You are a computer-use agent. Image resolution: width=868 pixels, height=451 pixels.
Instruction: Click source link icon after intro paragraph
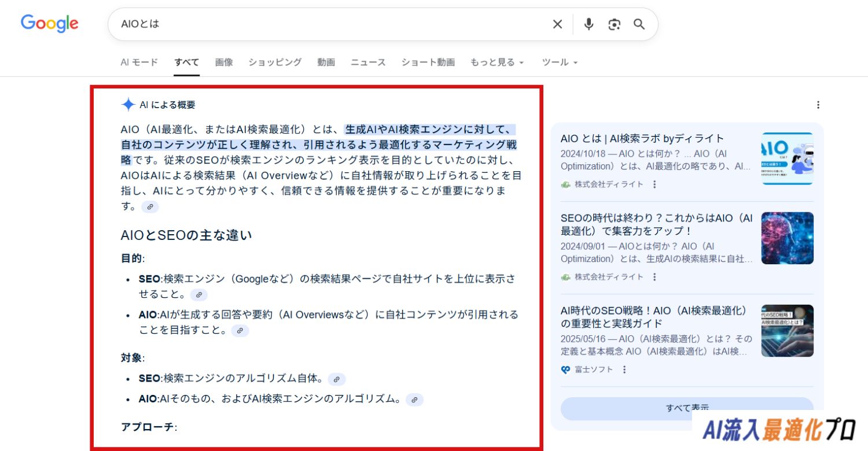tap(150, 206)
